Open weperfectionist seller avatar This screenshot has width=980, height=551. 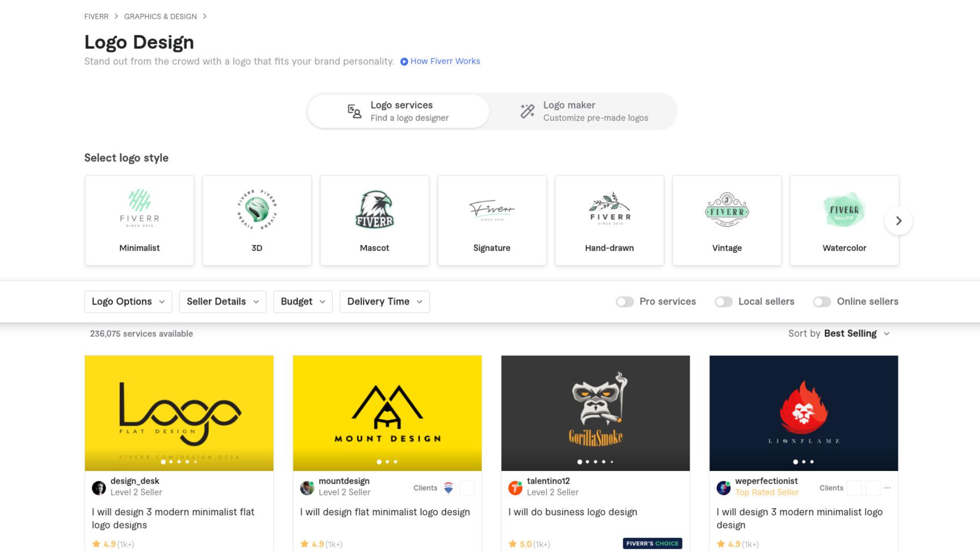tap(723, 488)
